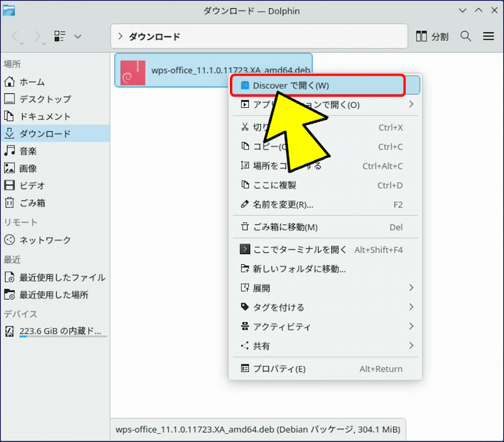Viewport: 504px width, 442px height.
Task: Choose 'ごみ箱に移動(M)' in context menu
Action: coord(285,227)
